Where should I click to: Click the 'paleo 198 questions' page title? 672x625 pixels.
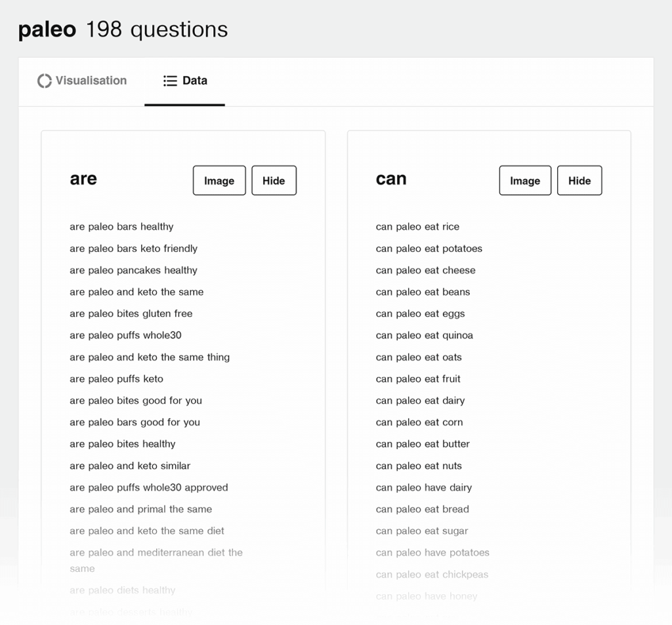[x=123, y=29]
